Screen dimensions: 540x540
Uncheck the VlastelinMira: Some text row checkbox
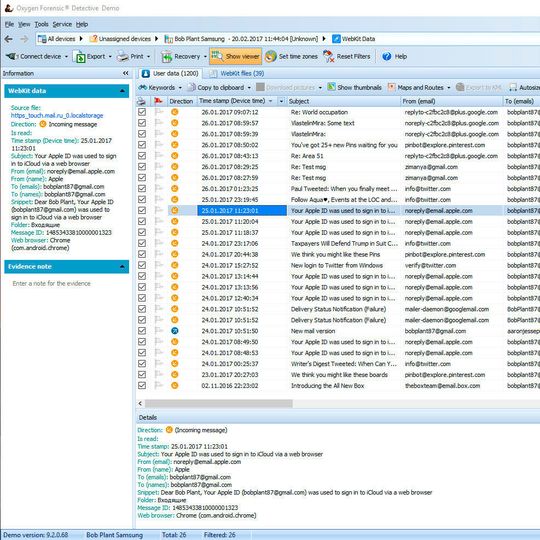[142, 123]
